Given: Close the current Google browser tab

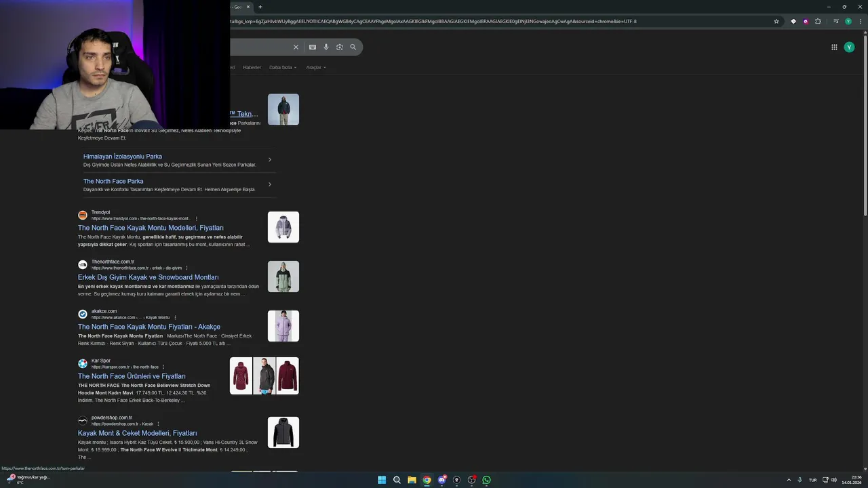Looking at the screenshot, I should click(x=248, y=7).
